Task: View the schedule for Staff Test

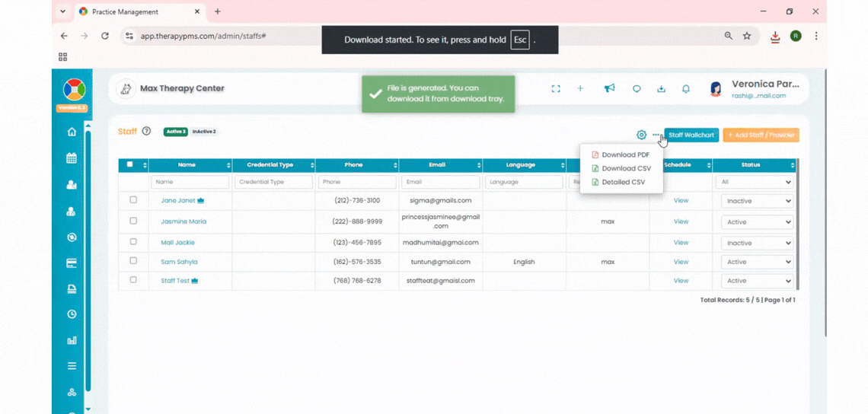Action: click(681, 281)
